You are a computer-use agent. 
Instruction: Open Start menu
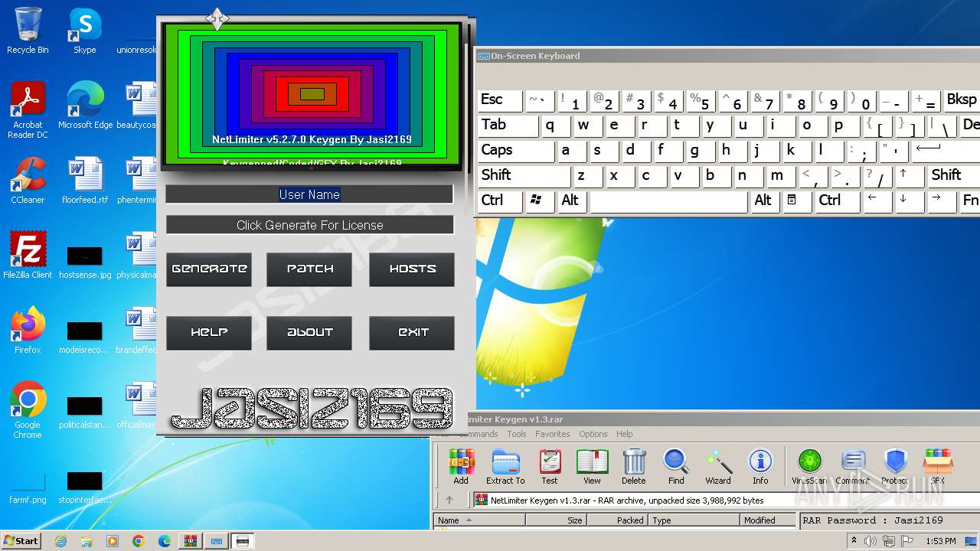pos(21,541)
